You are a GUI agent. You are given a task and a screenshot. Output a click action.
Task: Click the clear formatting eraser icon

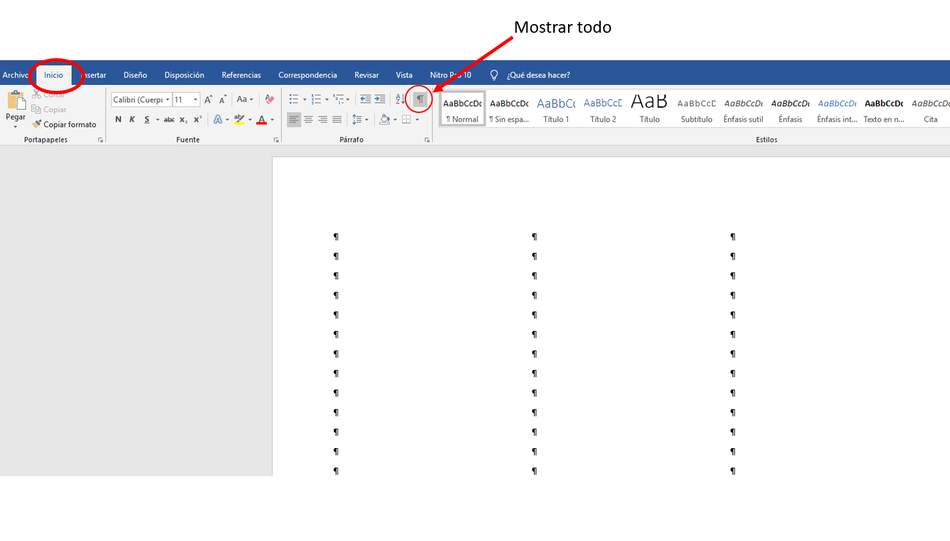pos(269,99)
